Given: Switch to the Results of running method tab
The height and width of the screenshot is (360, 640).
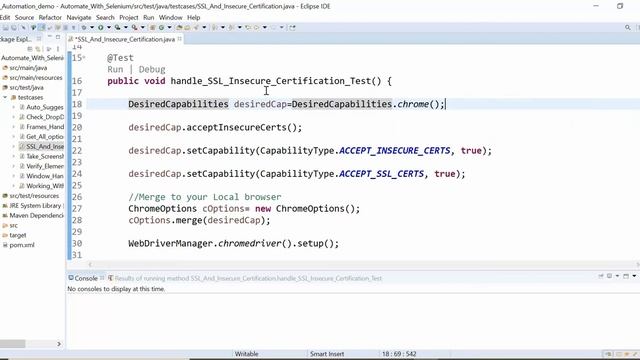Looking at the screenshot, I should point(245,278).
